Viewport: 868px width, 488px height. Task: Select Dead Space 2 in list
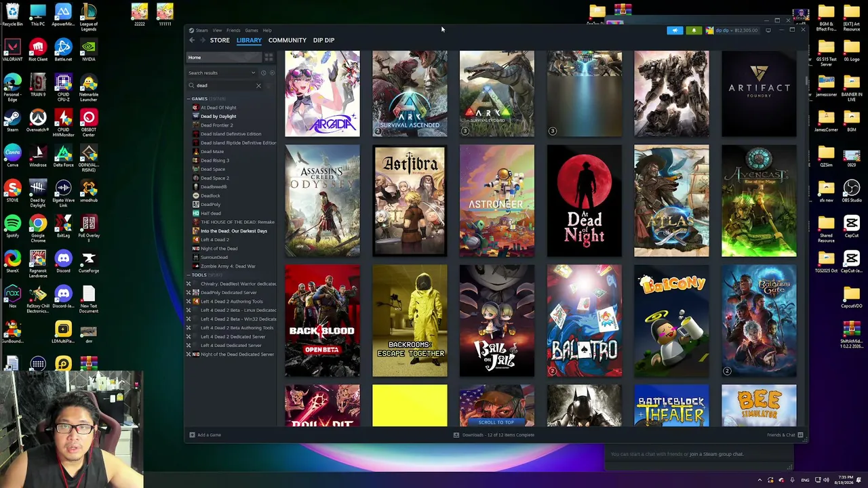tap(214, 178)
